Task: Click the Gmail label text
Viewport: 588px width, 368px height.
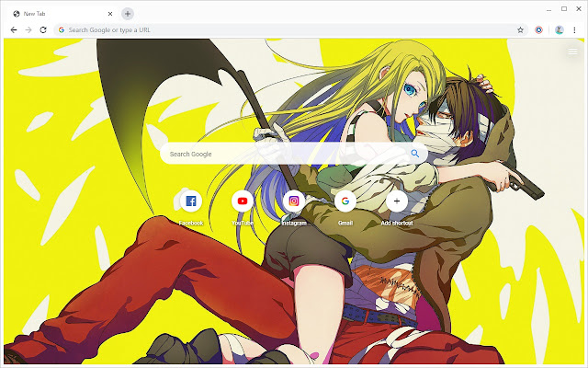Action: 345,223
